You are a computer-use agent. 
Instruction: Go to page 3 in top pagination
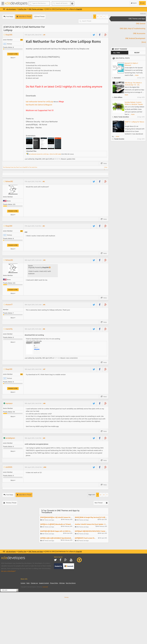click(x=101, y=17)
